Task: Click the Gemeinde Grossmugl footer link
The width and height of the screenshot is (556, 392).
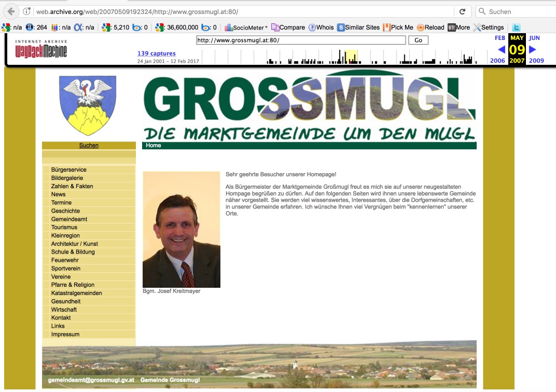Action: (x=170, y=380)
